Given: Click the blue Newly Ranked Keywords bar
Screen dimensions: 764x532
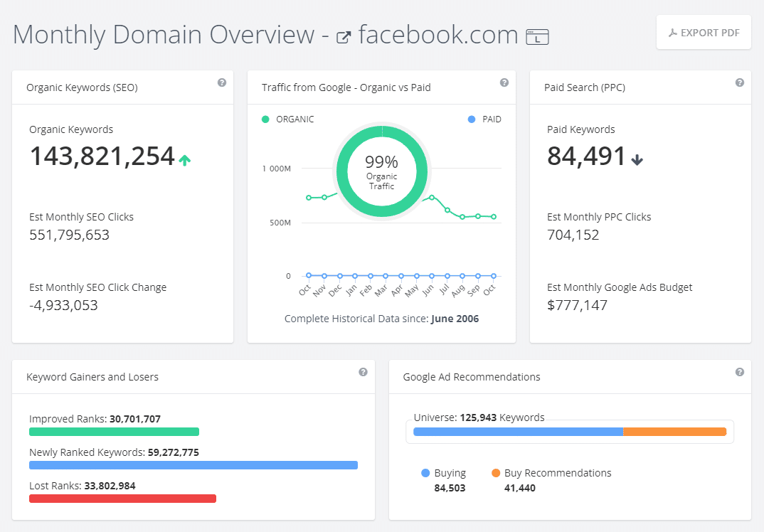Looking at the screenshot, I should tap(193, 465).
